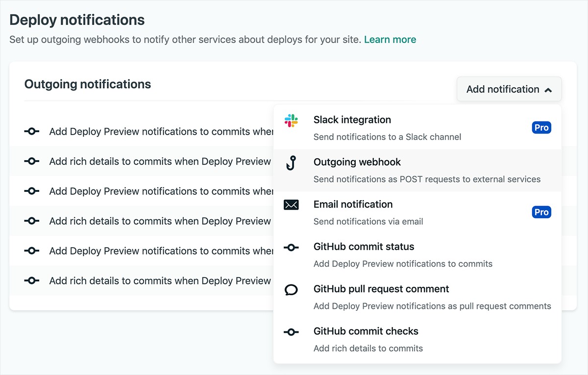
Task: Click the commit icon next to the last rich details row
Action: 31,281
